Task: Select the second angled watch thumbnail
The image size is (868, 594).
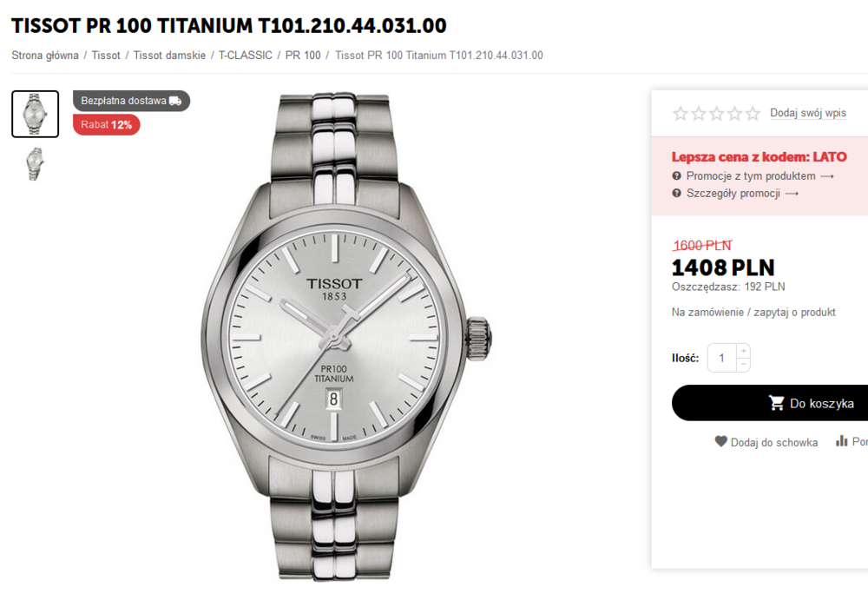Action: (x=36, y=163)
